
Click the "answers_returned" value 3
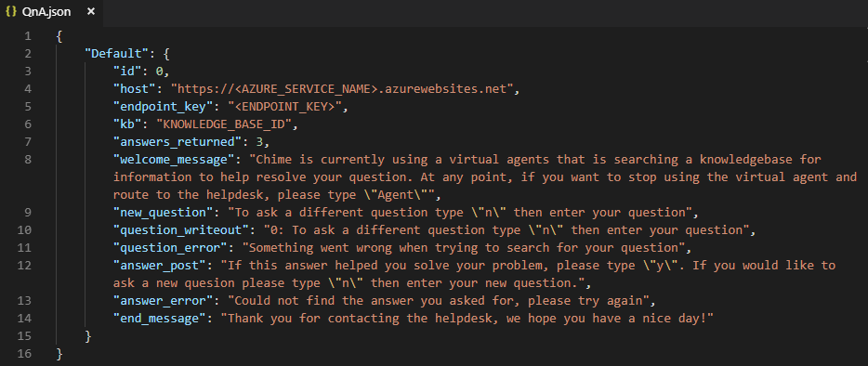[x=258, y=142]
